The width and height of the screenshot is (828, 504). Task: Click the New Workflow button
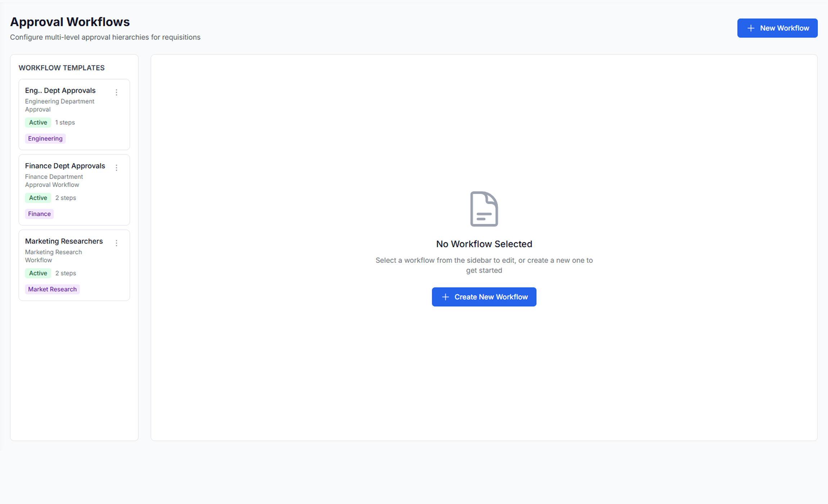(777, 28)
